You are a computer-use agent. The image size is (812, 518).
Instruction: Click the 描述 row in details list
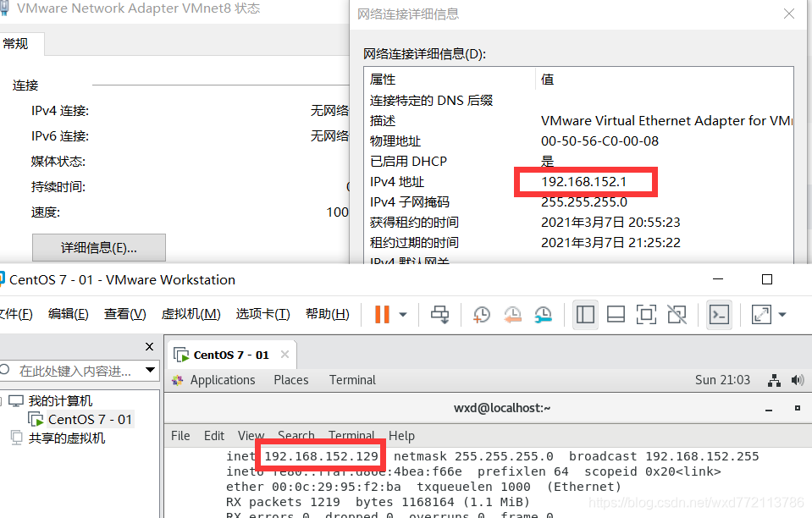click(578, 120)
